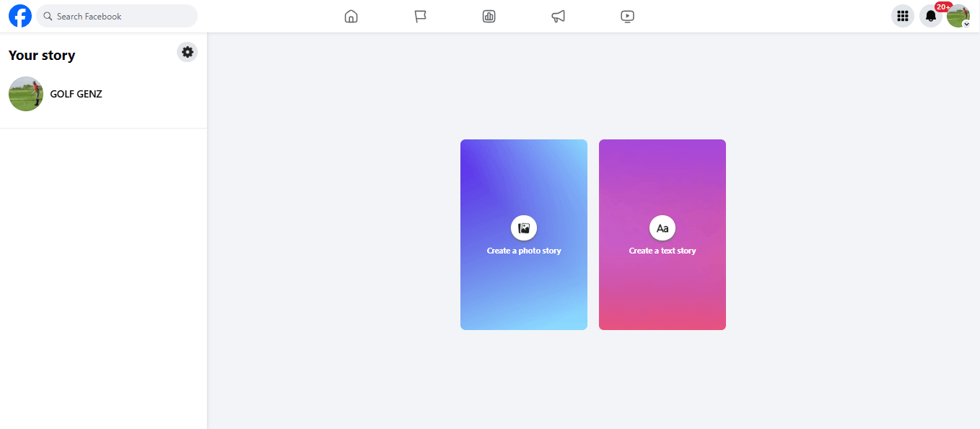
Task: Click the photo story camera icon
Action: (x=523, y=227)
